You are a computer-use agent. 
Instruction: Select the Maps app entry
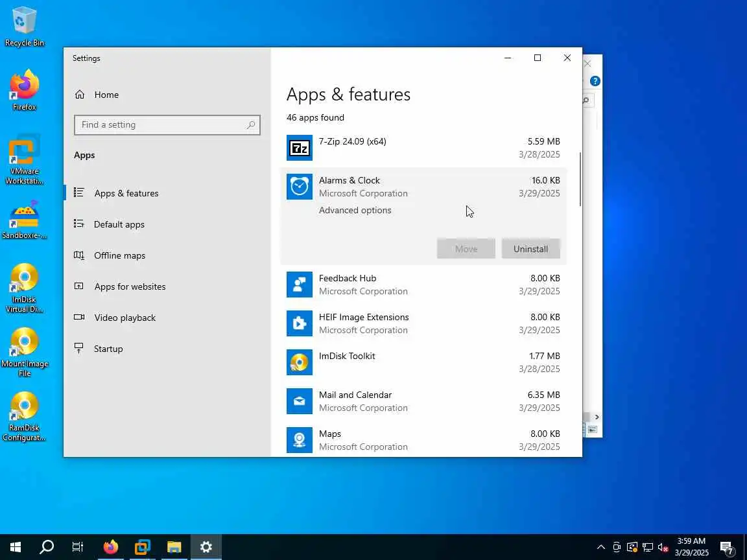pyautogui.click(x=423, y=440)
